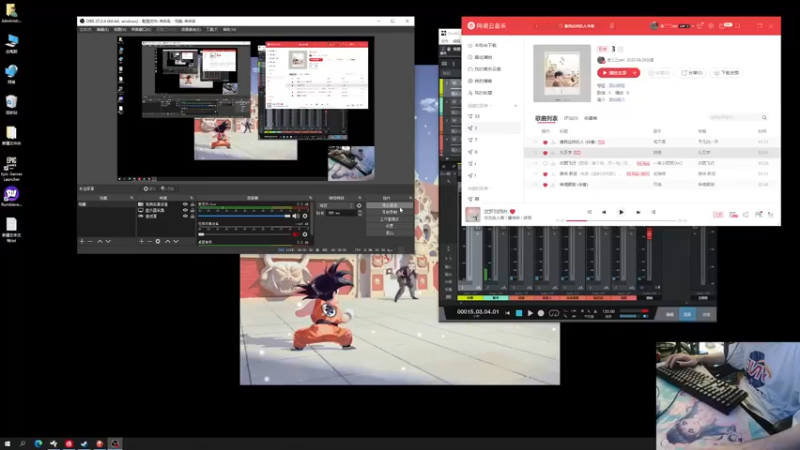
Task: Click the edit pencil icon beside playlist title
Action: (621, 49)
